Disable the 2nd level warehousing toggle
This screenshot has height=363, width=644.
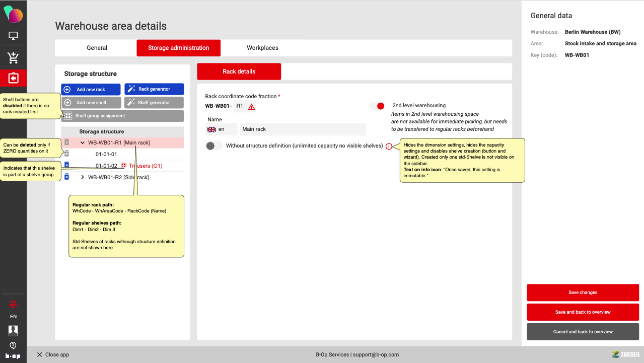click(377, 106)
